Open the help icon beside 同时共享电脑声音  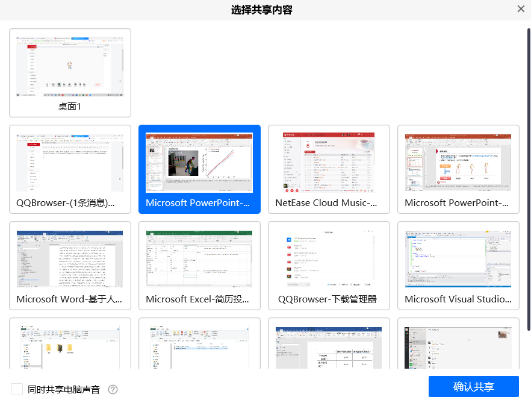click(113, 390)
